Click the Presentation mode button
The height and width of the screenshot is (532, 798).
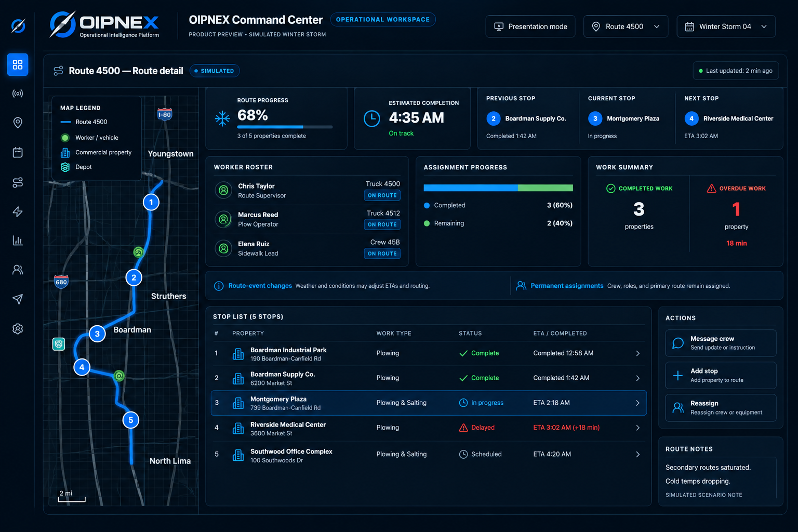point(530,26)
